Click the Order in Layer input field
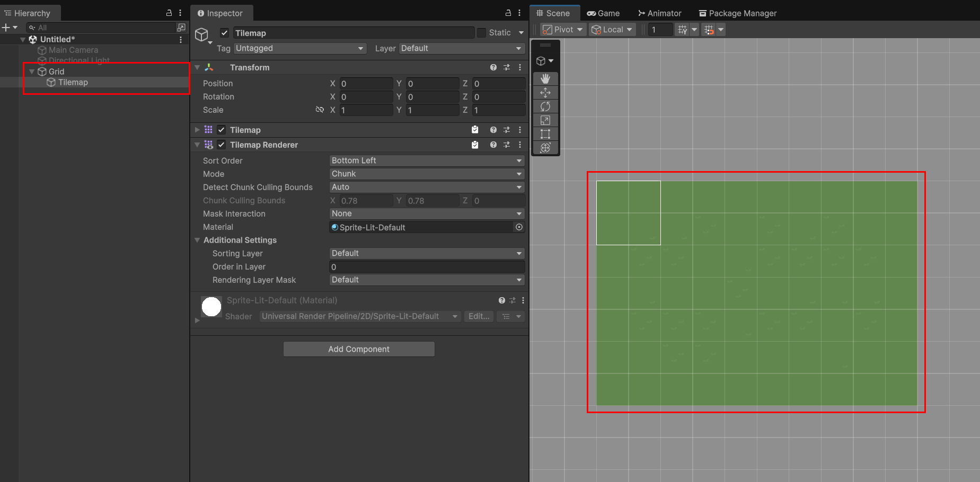The image size is (980, 482). pyautogui.click(x=427, y=266)
